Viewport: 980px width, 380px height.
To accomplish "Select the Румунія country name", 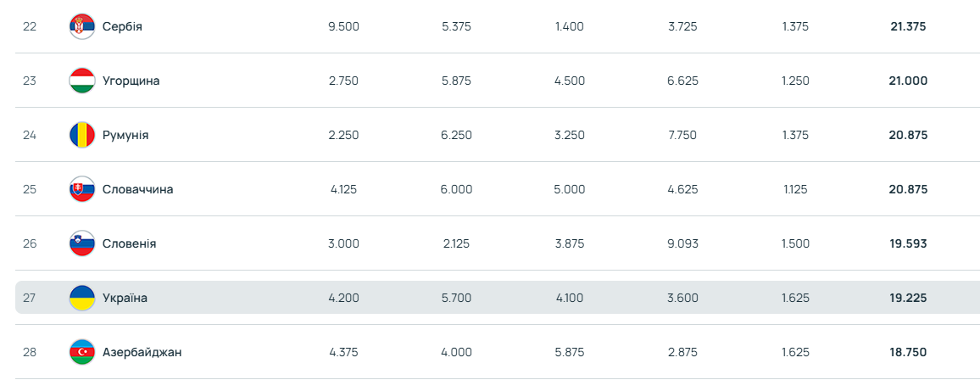I will tap(125, 135).
